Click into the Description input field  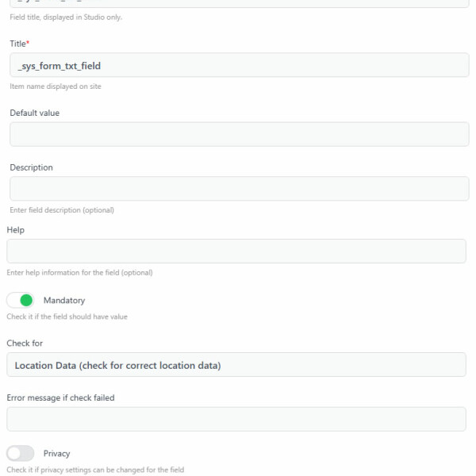coord(239,189)
